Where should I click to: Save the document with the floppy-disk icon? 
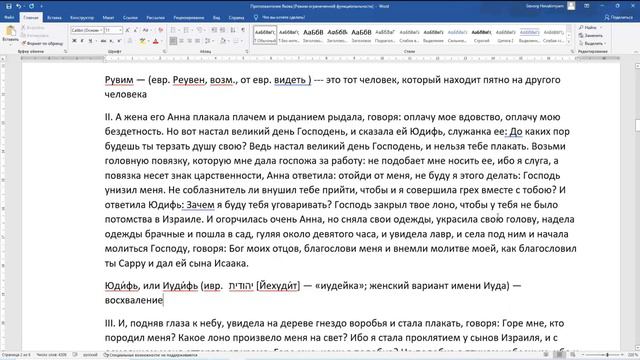pos(9,6)
